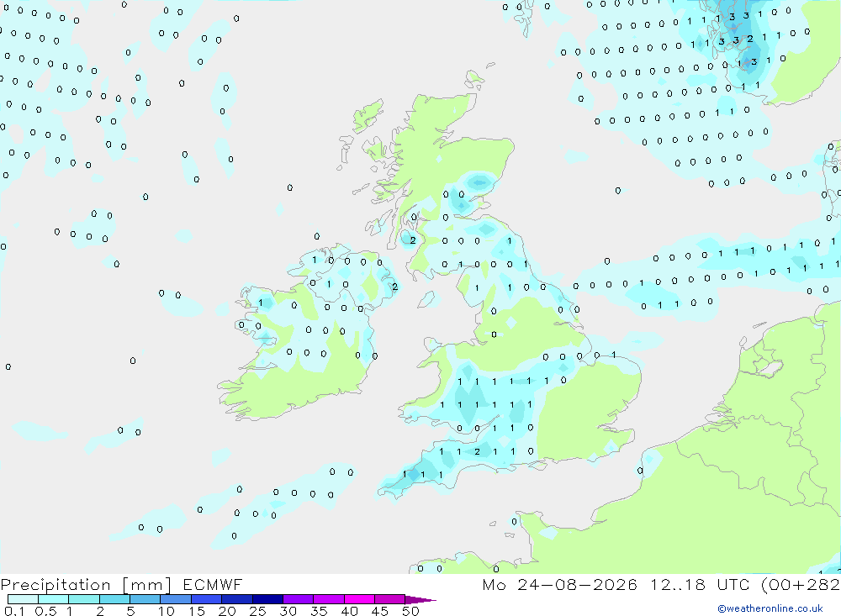Viewport: 841px width, 616px height.
Task: Click the 45–50 mm dark magenta legend swatch
Action: (389, 599)
